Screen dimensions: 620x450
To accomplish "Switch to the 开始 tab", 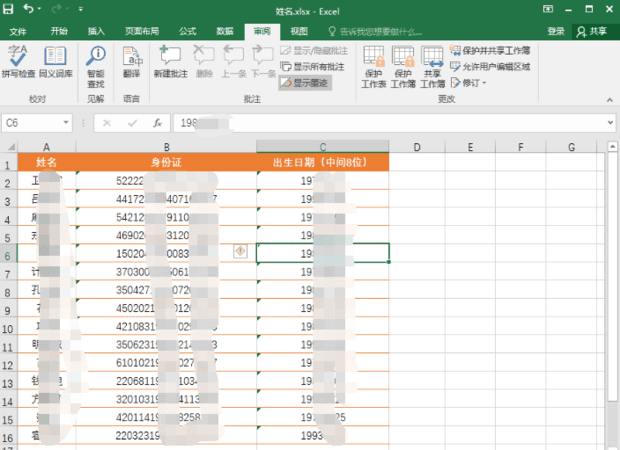I will pos(59,31).
